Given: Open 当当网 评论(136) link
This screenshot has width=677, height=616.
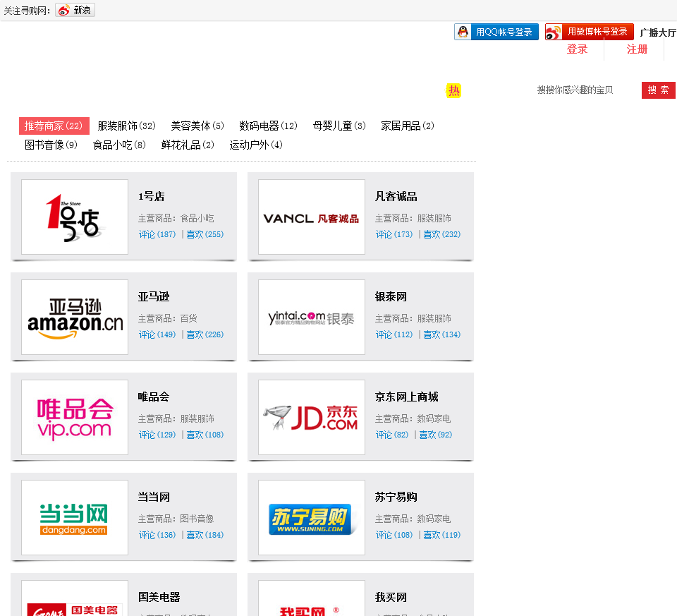Looking at the screenshot, I should [x=157, y=536].
